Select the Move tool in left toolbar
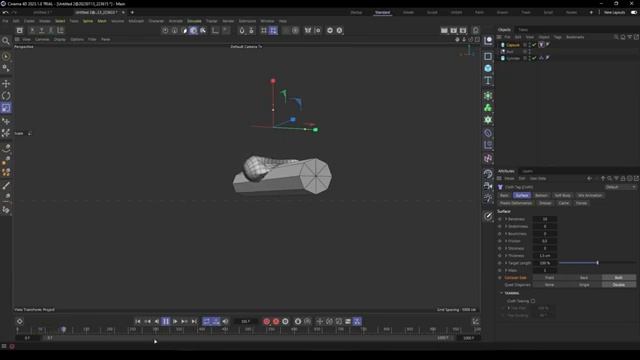Viewport: 640px width, 360px height. 6,84
